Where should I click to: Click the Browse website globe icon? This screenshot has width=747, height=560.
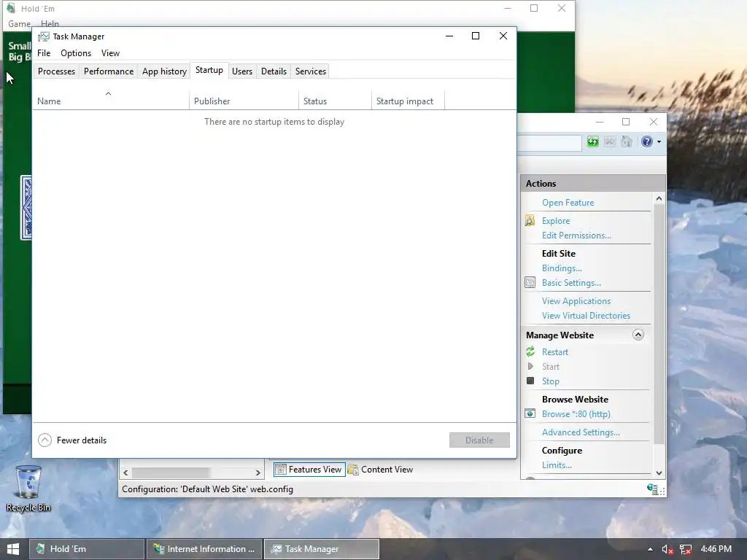pos(530,413)
